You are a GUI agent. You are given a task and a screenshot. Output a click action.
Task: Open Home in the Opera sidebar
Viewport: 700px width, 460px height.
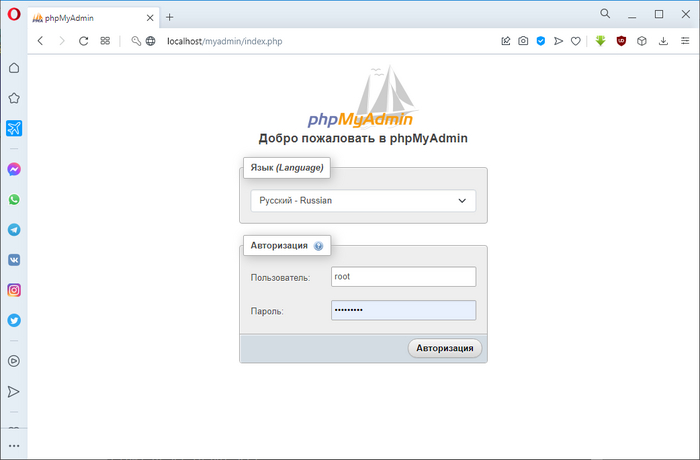tap(14, 68)
